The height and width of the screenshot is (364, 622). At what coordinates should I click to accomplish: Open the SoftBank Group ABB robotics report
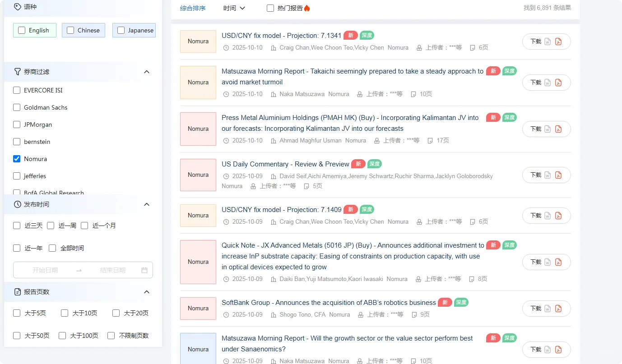click(329, 303)
